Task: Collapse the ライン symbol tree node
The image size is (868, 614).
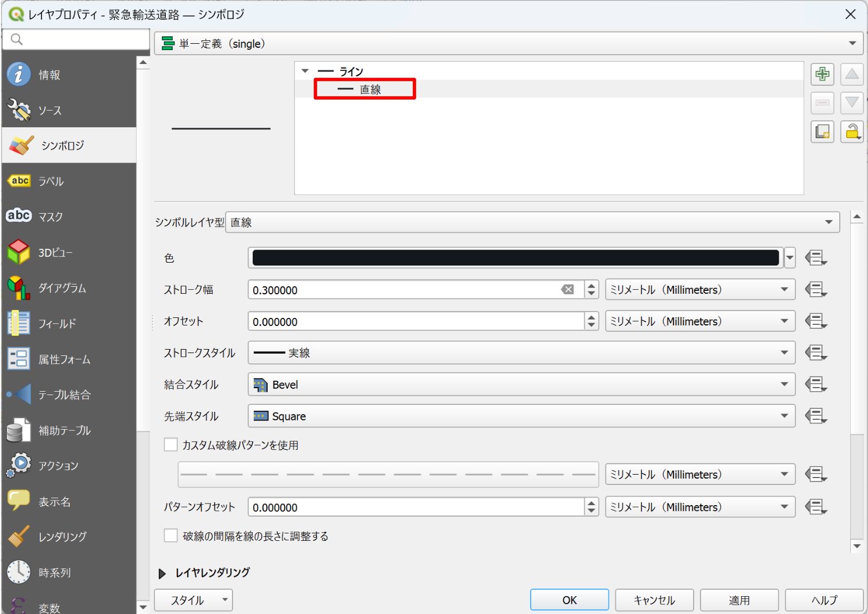Action: [x=305, y=71]
